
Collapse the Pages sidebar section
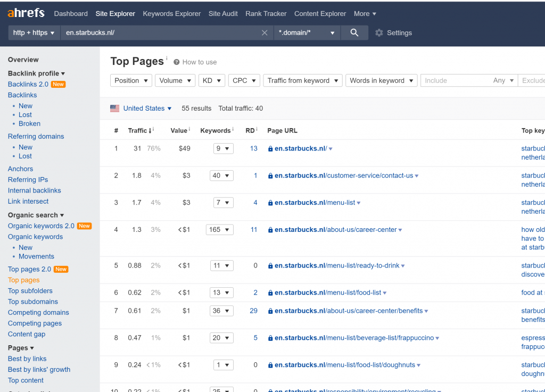pos(21,348)
